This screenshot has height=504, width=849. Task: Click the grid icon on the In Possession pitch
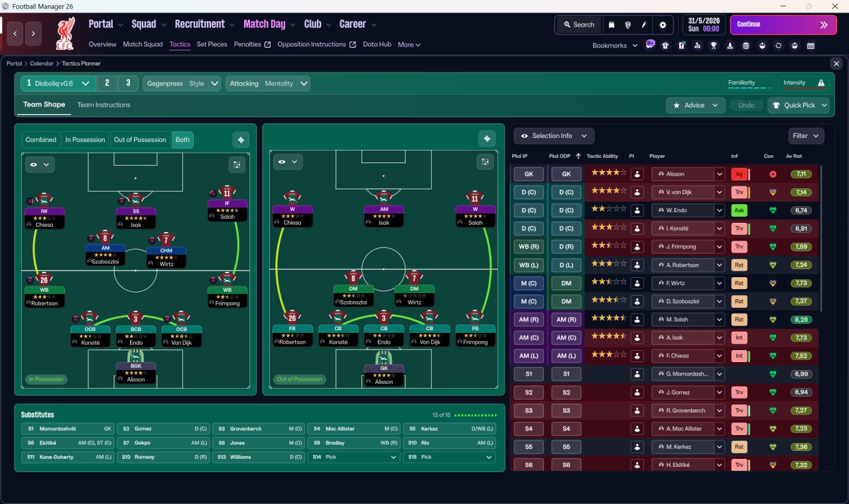(236, 164)
